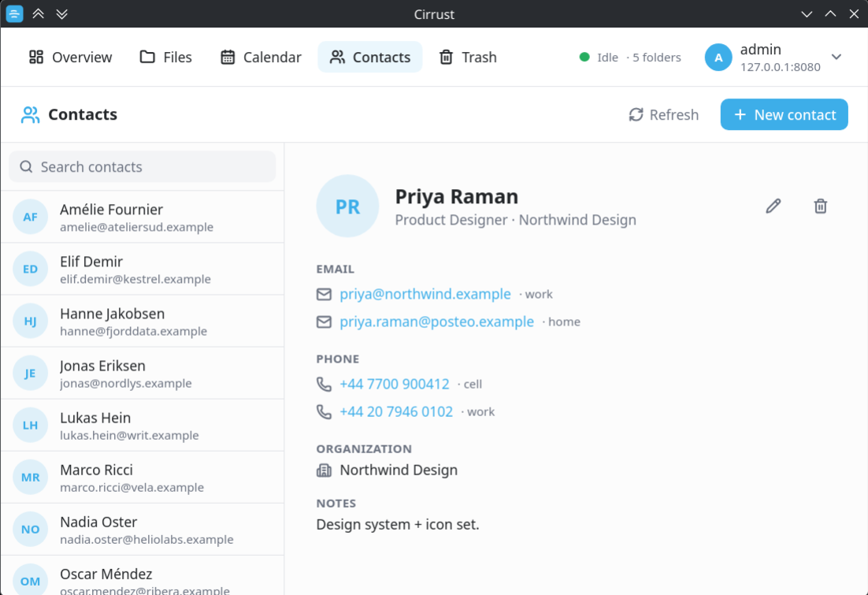This screenshot has height=595, width=868.
Task: Open Nadia Oster contact
Action: point(143,530)
